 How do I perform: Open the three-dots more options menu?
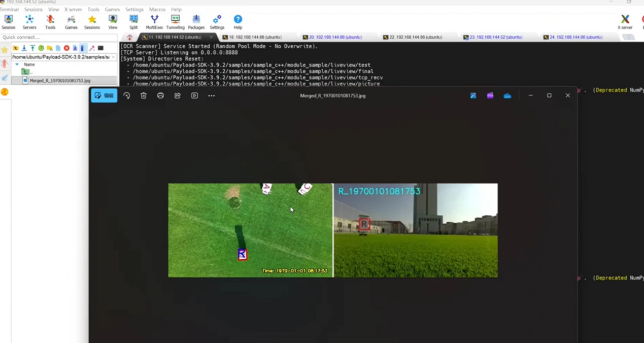click(212, 95)
